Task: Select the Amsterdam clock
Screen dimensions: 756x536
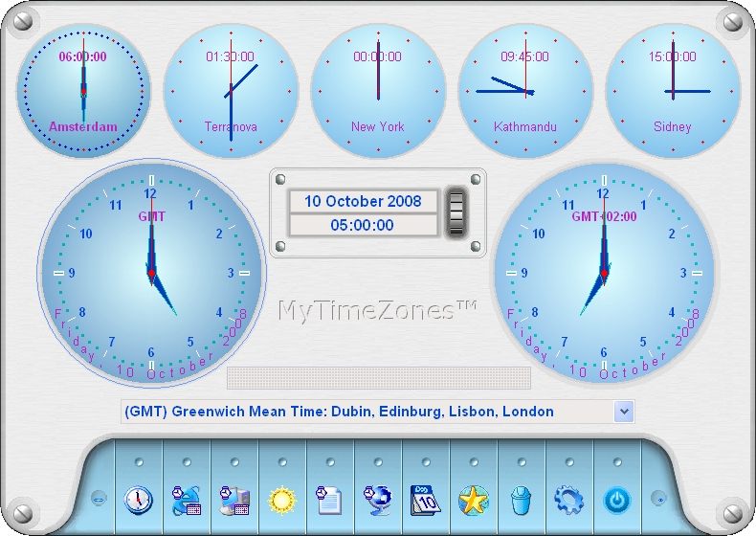Action: tap(83, 90)
